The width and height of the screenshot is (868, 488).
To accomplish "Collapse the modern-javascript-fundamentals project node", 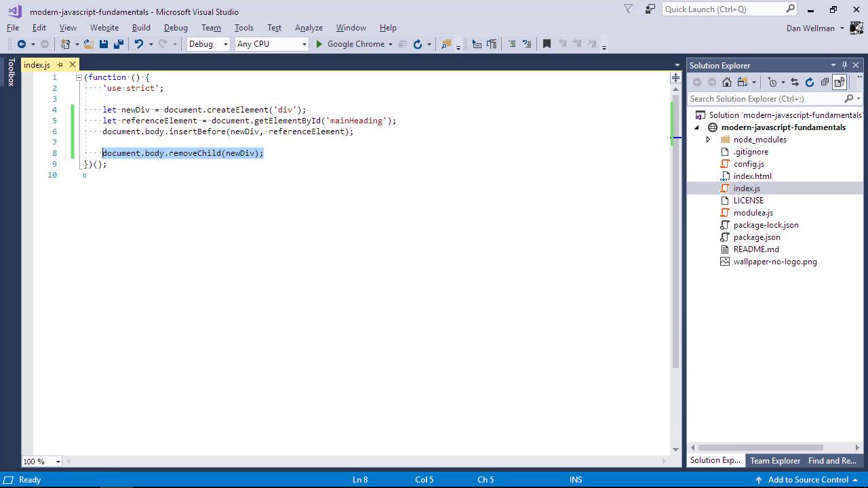I will [x=697, y=127].
